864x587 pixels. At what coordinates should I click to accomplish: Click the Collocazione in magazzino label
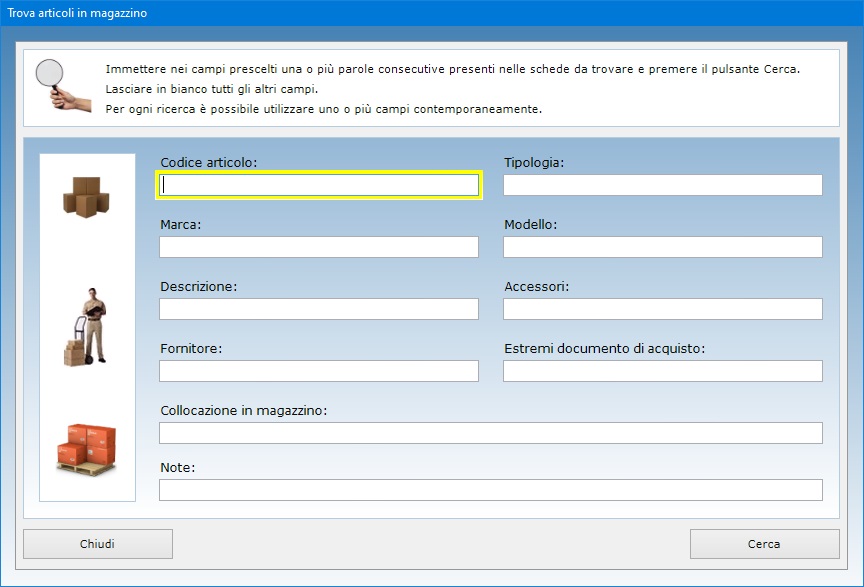pyautogui.click(x=244, y=411)
